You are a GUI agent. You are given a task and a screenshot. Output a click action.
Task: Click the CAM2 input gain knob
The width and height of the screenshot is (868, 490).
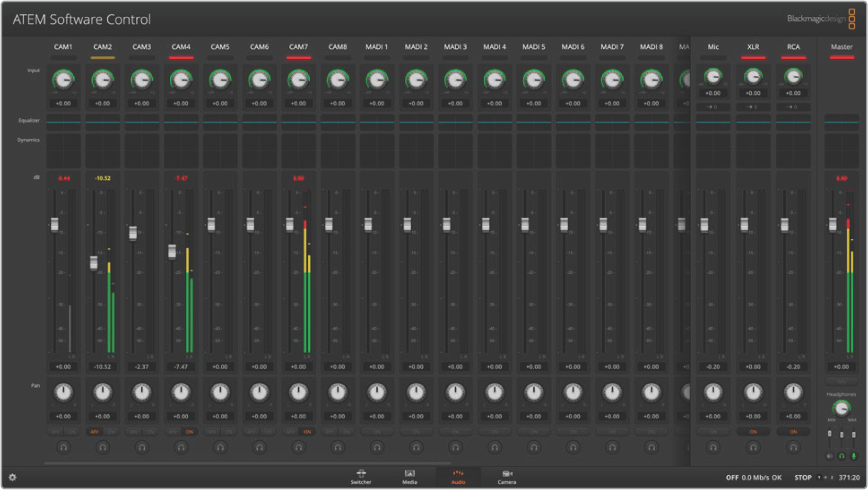point(103,80)
